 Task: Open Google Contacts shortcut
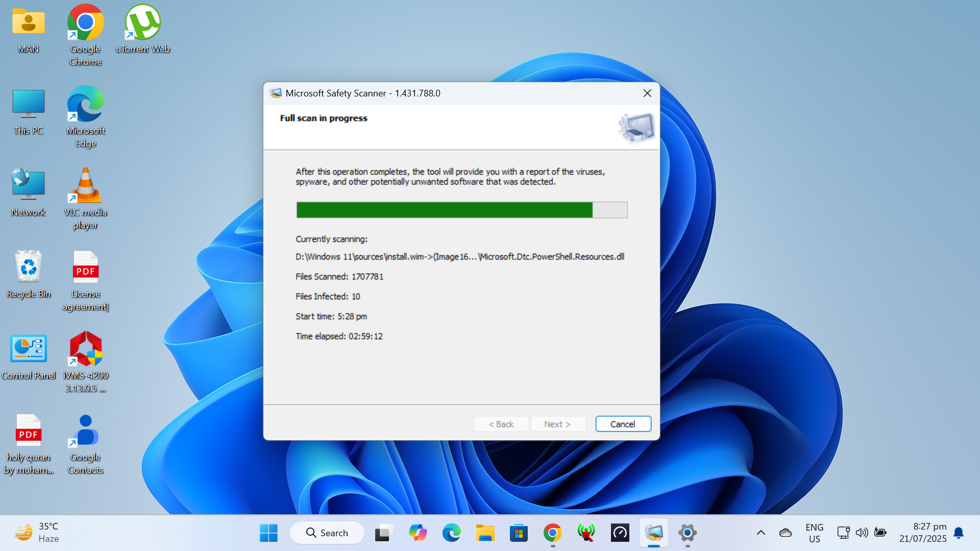(x=84, y=431)
